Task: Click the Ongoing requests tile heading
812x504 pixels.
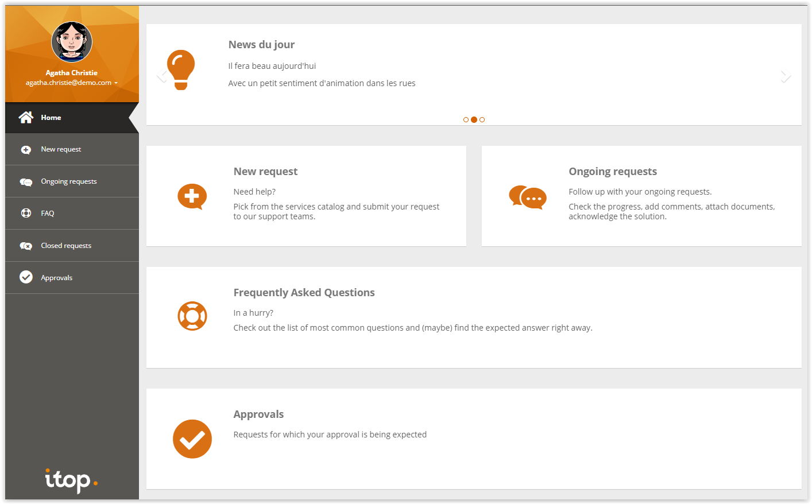Action: (613, 172)
